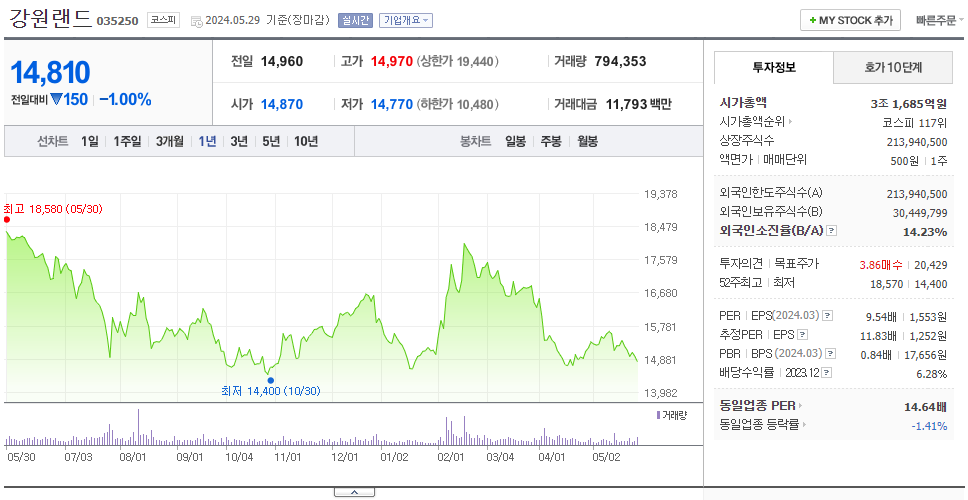Click the 3.86매수 investment opinion value
This screenshot has height=500, width=968.
coord(881,265)
